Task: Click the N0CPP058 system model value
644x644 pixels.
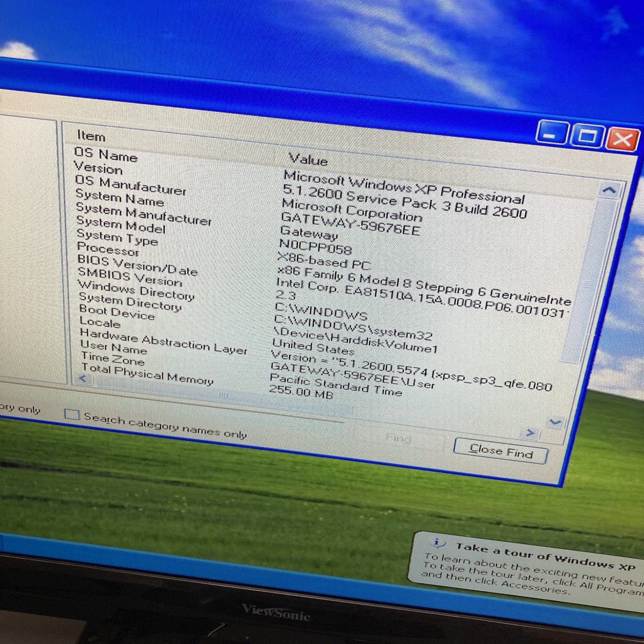Action: click(x=315, y=246)
